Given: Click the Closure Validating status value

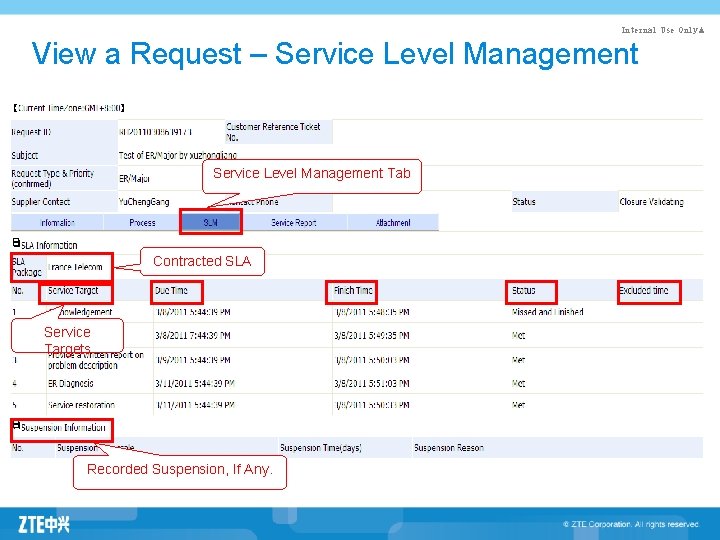Looking at the screenshot, I should 651,202.
